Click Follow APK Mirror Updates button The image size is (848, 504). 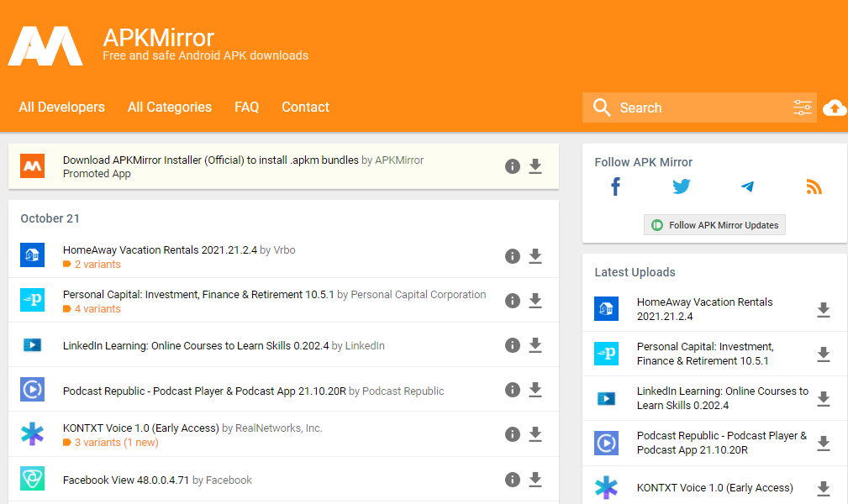(714, 225)
